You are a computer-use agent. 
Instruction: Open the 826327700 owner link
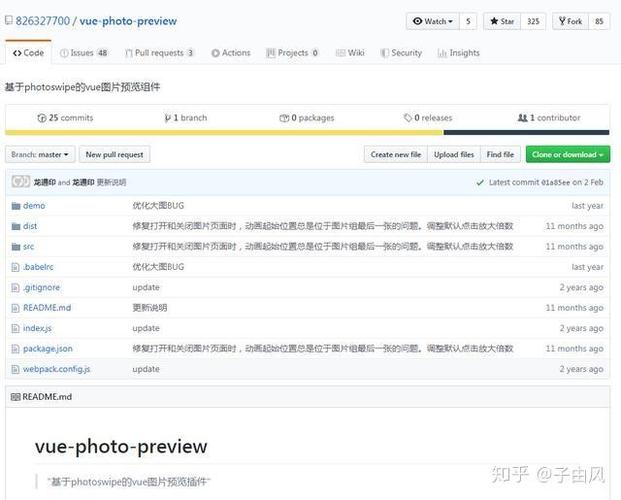click(43, 21)
